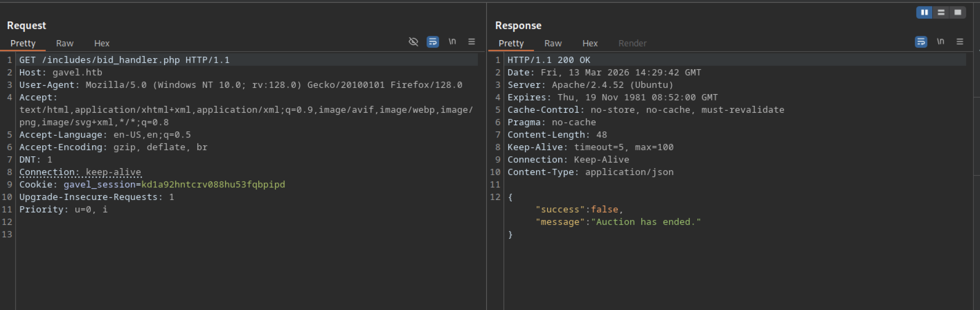Select side-by-side split layout icon
Screen dimensions: 980x310
(924, 13)
